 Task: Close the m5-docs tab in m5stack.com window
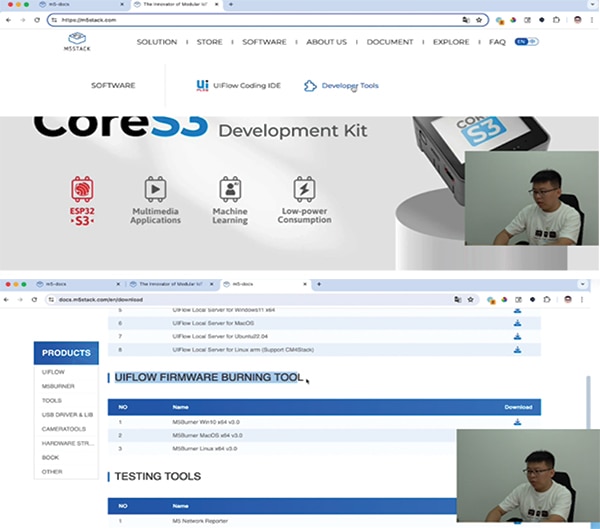pyautogui.click(x=122, y=4)
